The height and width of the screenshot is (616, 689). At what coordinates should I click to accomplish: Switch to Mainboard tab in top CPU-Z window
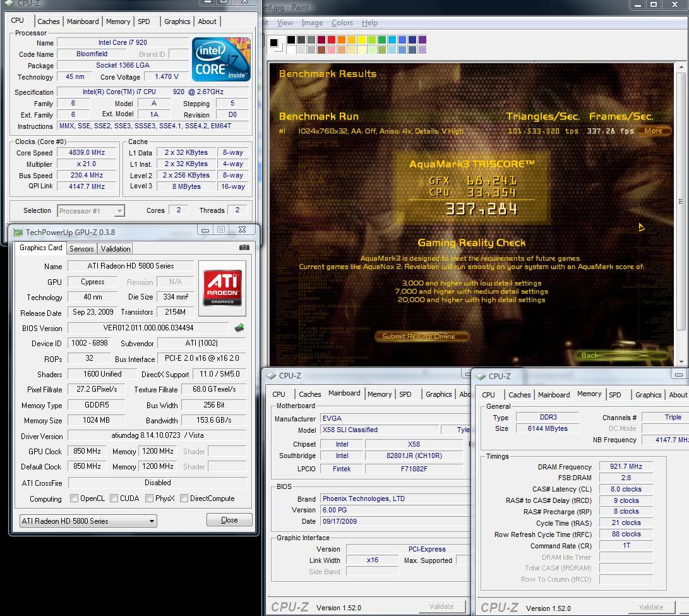coord(83,21)
